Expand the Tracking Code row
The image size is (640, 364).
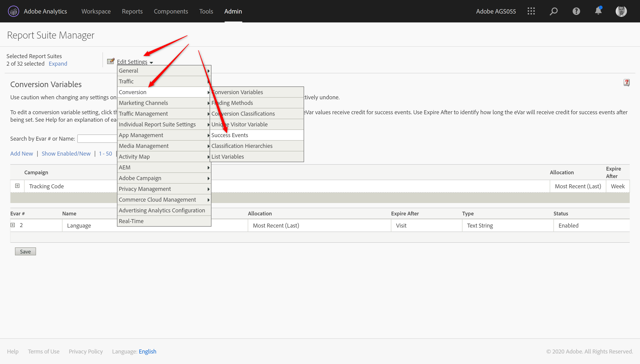pos(17,186)
